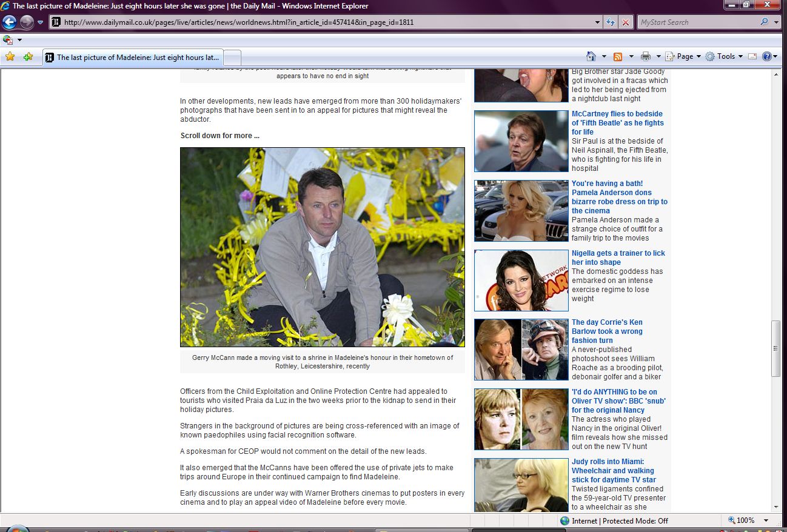
Task: Click the orange RSS feeds icon
Action: [618, 56]
